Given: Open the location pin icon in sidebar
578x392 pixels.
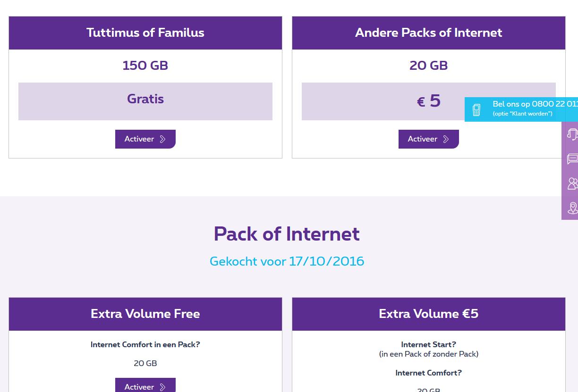Looking at the screenshot, I should tap(572, 208).
